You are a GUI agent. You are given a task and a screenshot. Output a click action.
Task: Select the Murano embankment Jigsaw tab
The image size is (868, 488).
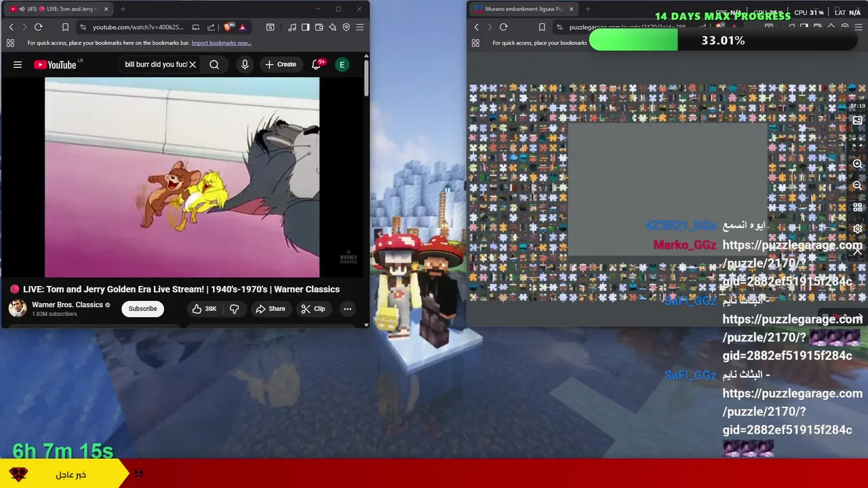point(522,9)
